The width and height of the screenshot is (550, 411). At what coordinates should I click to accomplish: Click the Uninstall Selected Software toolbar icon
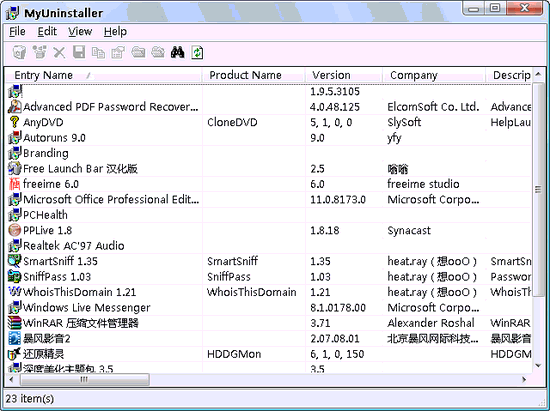tap(20, 53)
